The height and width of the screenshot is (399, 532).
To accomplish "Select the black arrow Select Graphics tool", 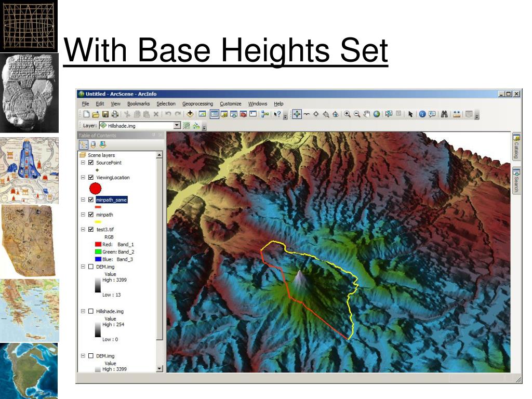I will pyautogui.click(x=410, y=114).
